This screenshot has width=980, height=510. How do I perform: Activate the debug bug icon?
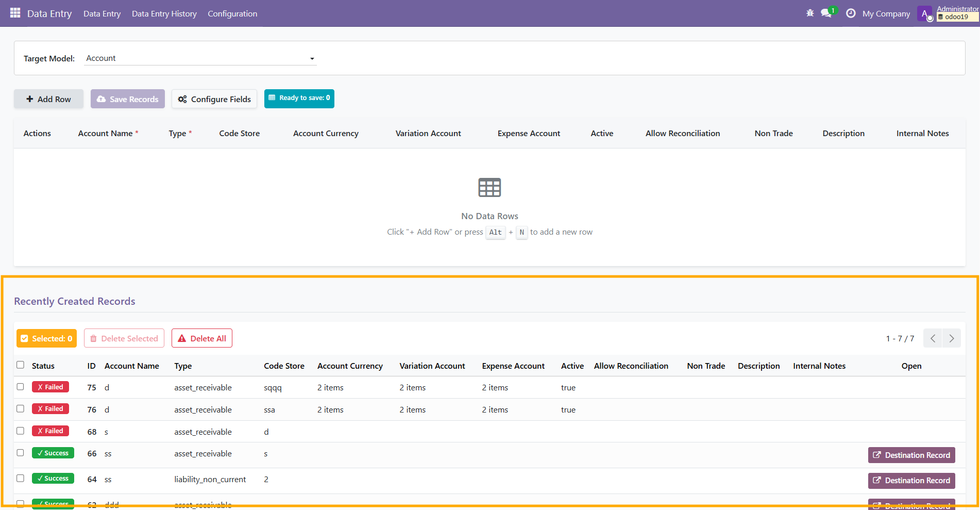click(809, 13)
